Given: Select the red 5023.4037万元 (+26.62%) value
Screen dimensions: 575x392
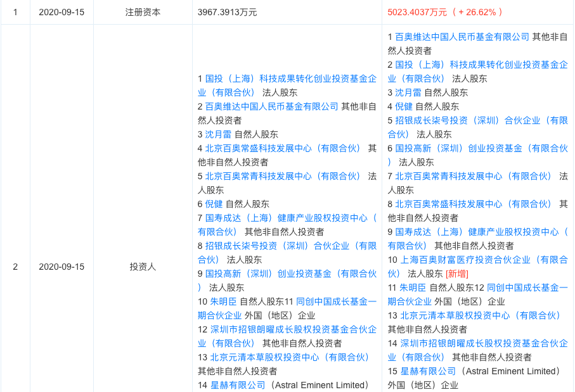Looking at the screenshot, I should [x=445, y=12].
